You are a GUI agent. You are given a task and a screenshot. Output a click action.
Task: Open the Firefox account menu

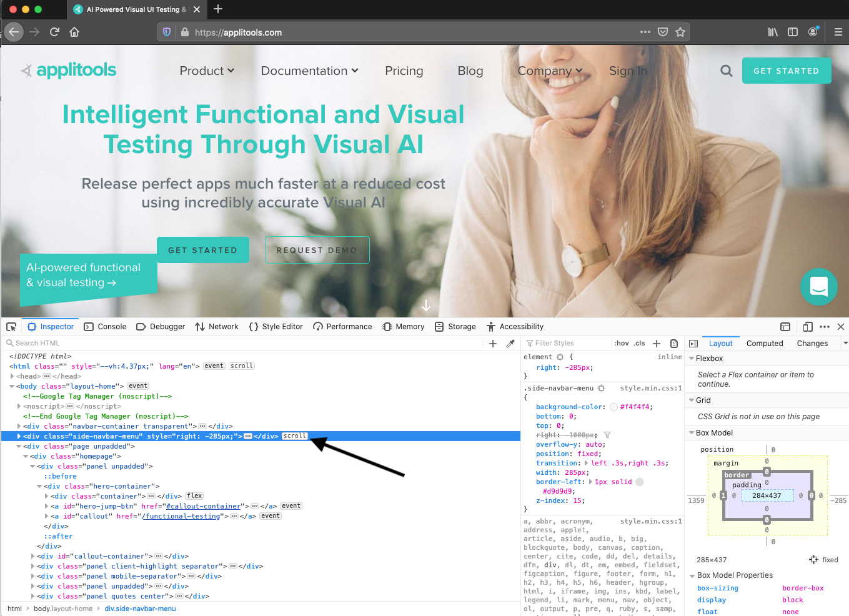[813, 32]
